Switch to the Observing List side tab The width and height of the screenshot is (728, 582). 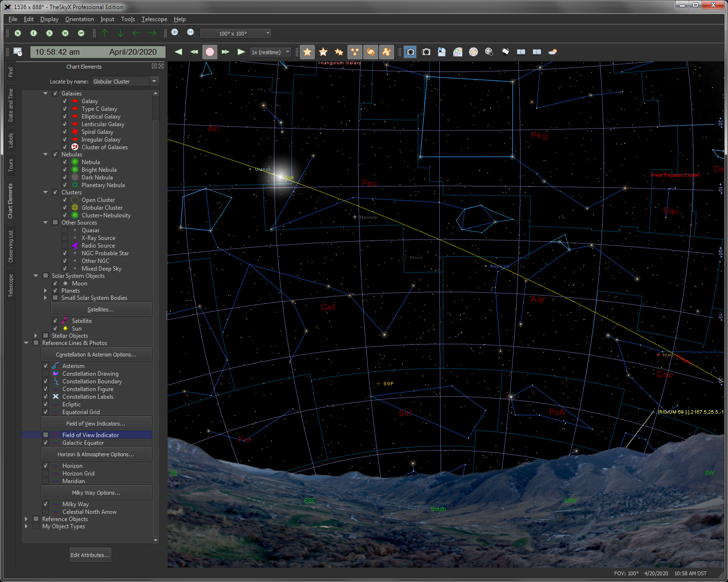(x=11, y=246)
